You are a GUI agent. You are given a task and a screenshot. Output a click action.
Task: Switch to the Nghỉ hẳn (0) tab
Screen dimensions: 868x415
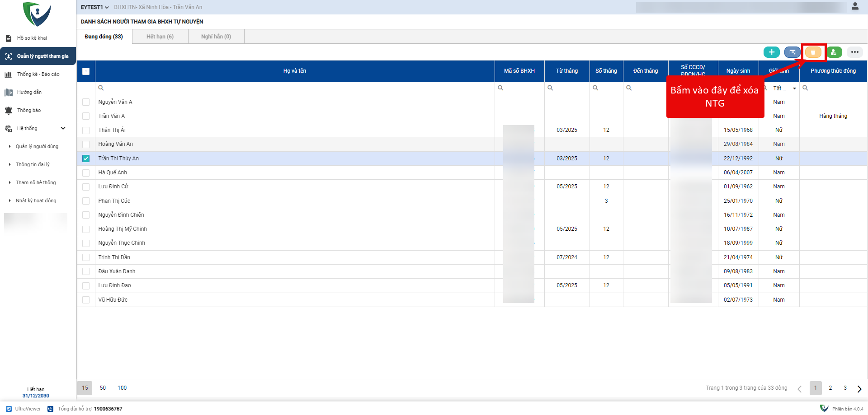(x=216, y=37)
